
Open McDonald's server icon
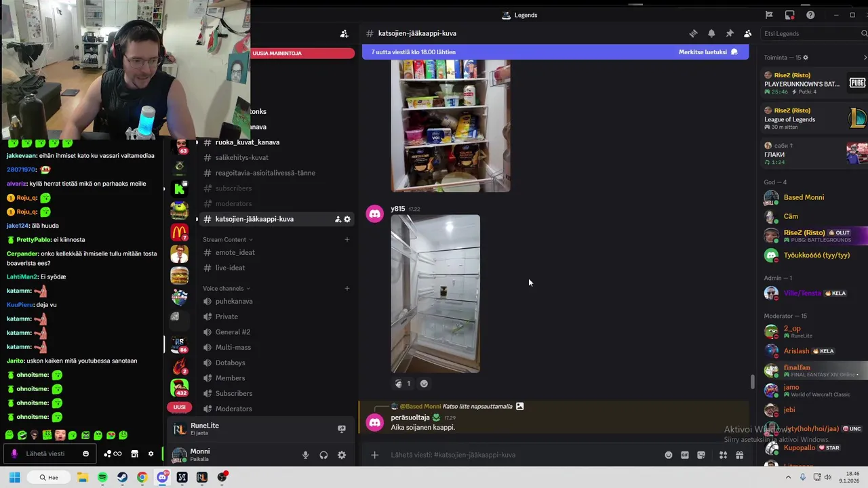179,232
